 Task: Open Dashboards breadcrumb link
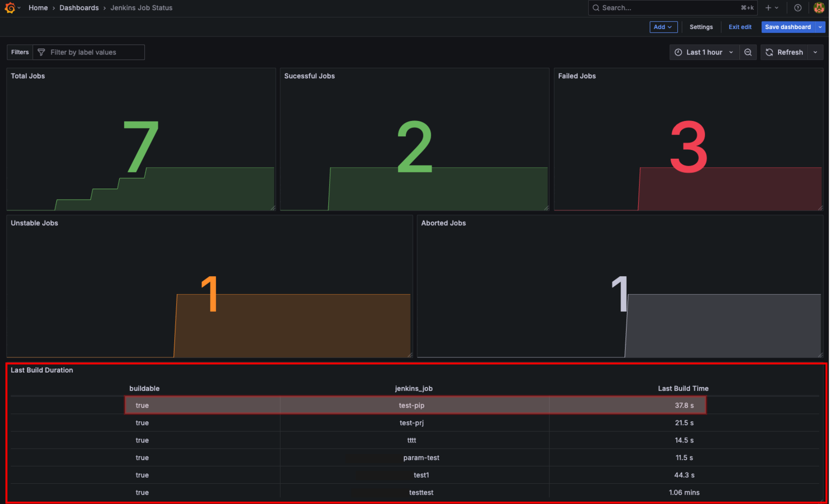(x=79, y=7)
